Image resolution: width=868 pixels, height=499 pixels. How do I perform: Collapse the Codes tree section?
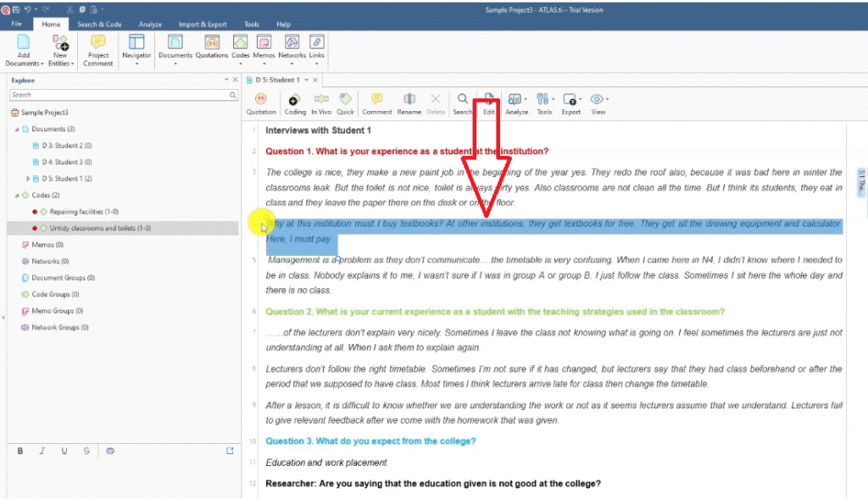17,195
